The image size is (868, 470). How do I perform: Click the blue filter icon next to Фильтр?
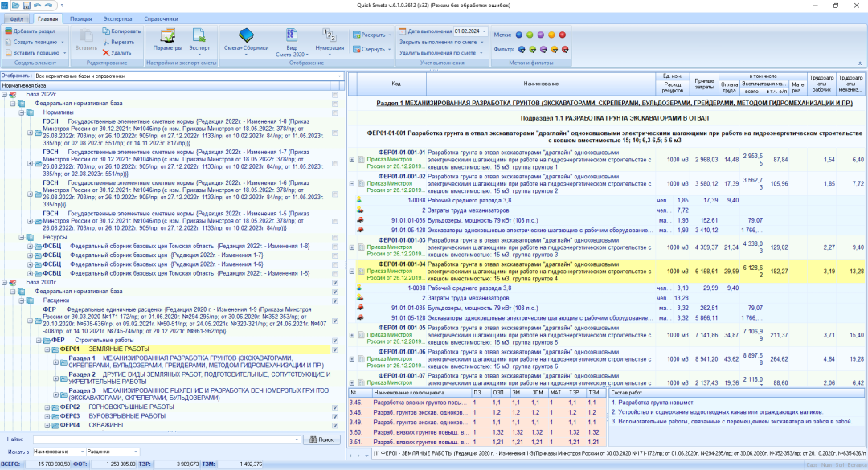(522, 49)
